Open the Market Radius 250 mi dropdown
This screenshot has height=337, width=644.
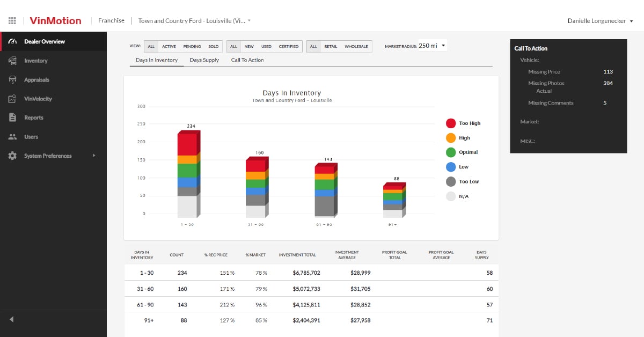coord(432,46)
